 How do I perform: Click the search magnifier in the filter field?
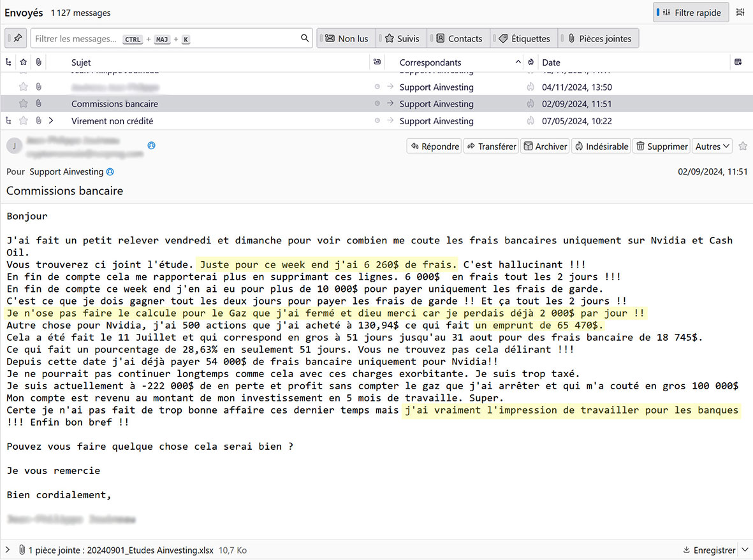[x=305, y=38]
